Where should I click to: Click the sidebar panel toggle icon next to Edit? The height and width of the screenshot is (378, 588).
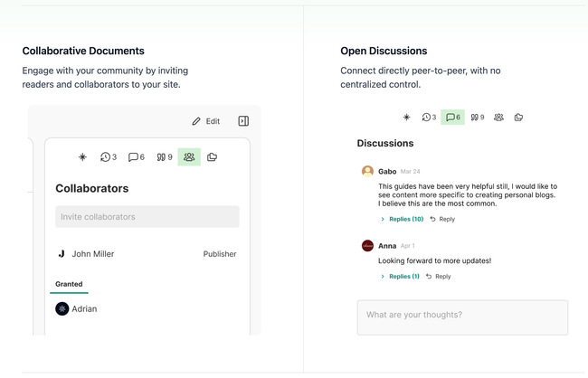coord(243,121)
